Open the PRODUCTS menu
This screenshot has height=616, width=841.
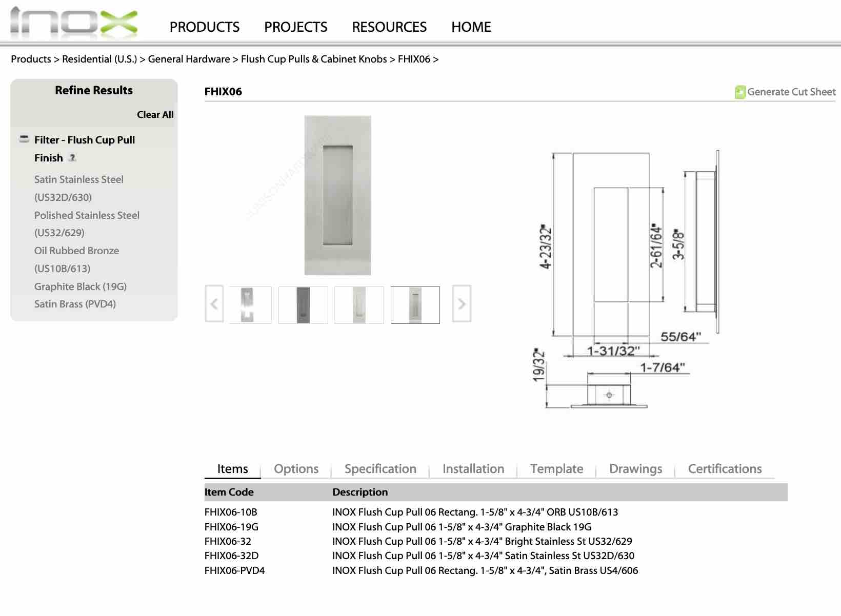click(x=205, y=27)
